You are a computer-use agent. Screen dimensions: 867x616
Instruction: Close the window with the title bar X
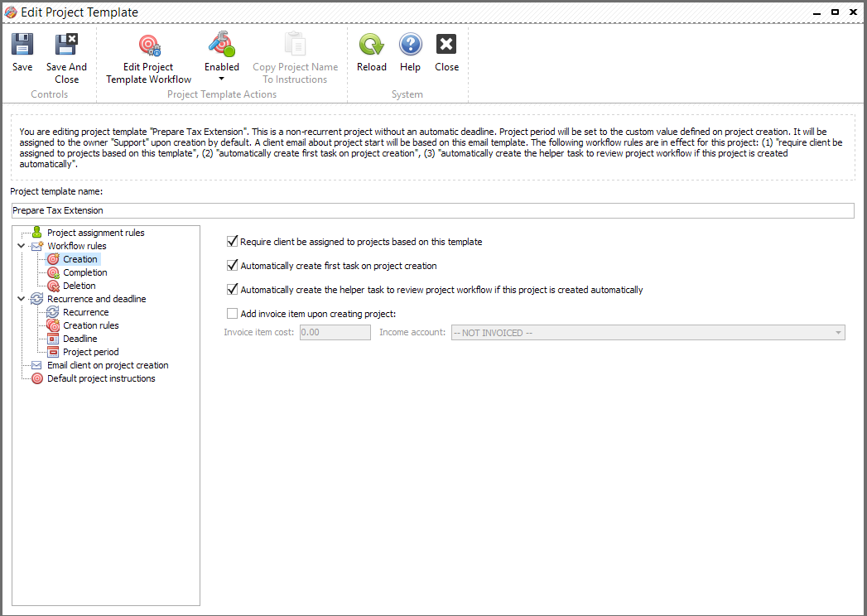coord(853,12)
